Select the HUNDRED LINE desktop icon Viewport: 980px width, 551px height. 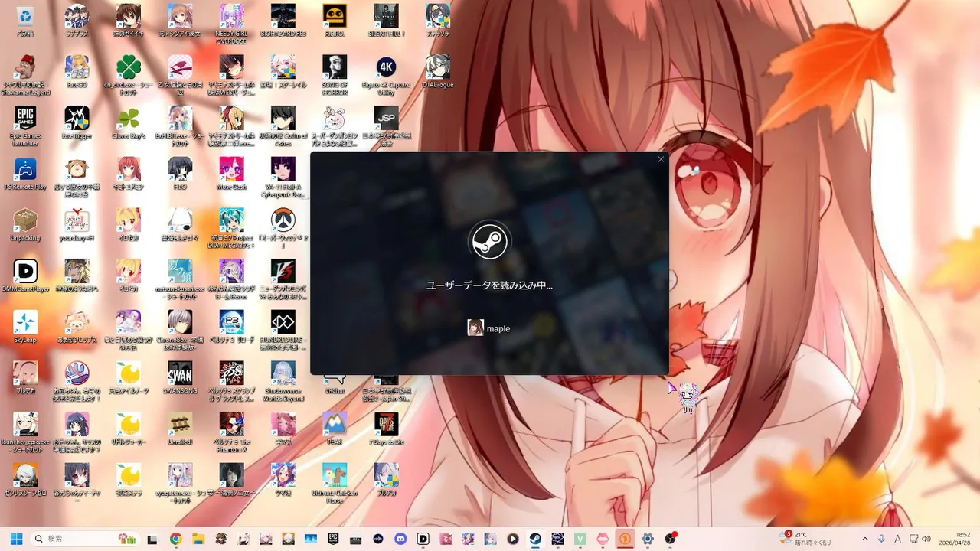[x=283, y=332]
